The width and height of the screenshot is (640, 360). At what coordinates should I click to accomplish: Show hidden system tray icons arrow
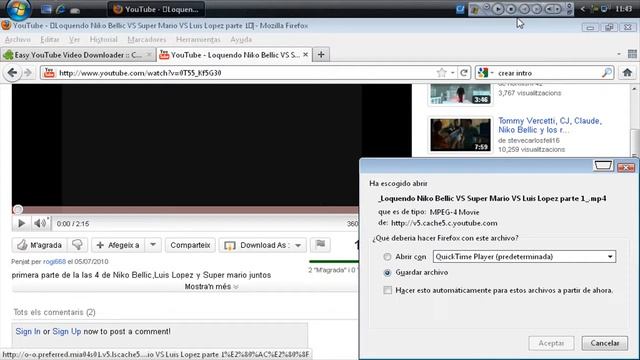(583, 9)
